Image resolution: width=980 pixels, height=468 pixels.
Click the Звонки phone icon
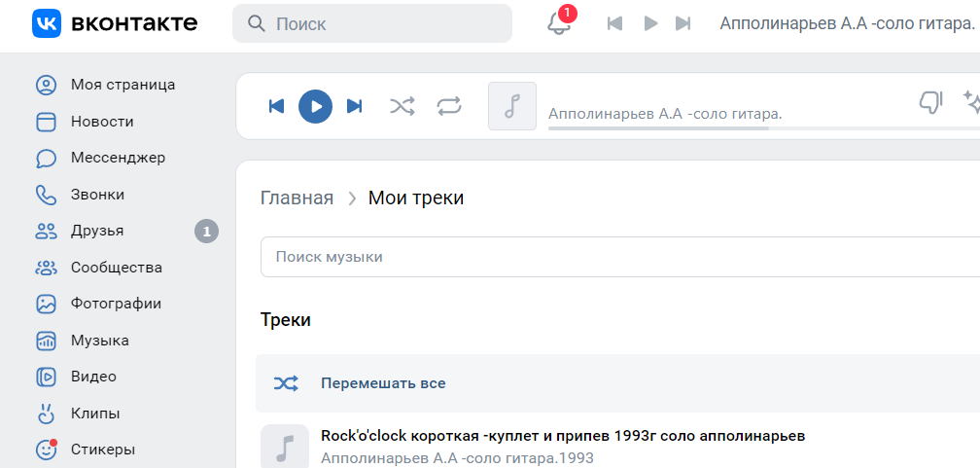[x=47, y=195]
